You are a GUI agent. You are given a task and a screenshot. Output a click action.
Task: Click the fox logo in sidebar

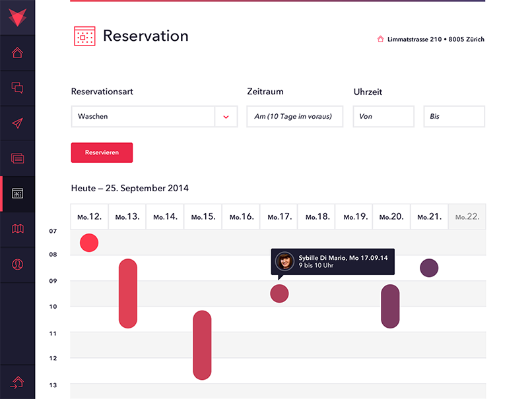17,16
